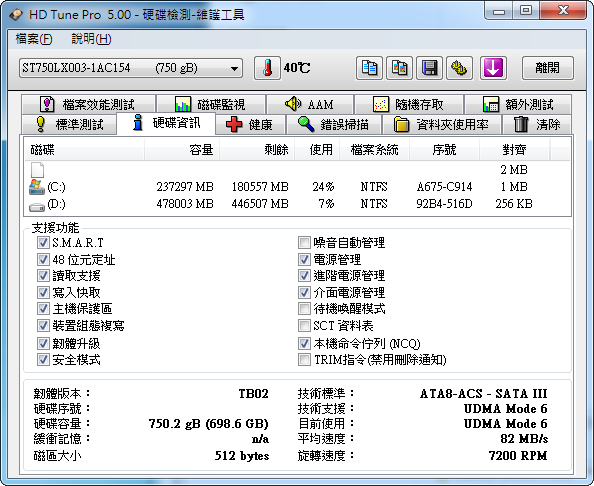Toggle the 進階電源管理 checkbox

(x=304, y=275)
